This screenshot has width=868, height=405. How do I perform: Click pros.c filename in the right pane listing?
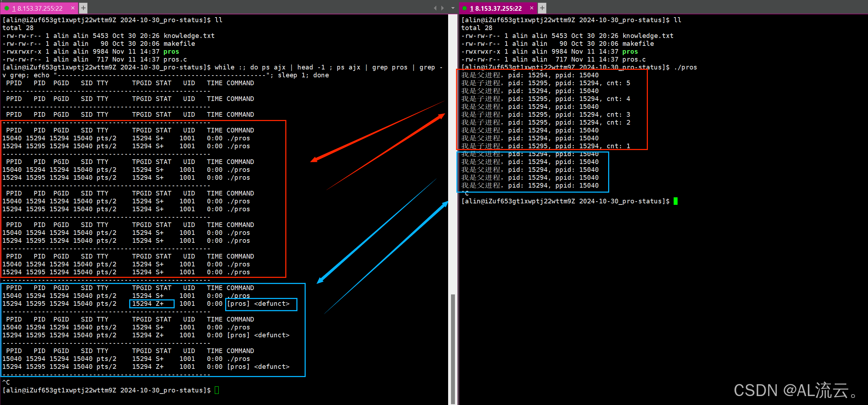pyautogui.click(x=634, y=59)
